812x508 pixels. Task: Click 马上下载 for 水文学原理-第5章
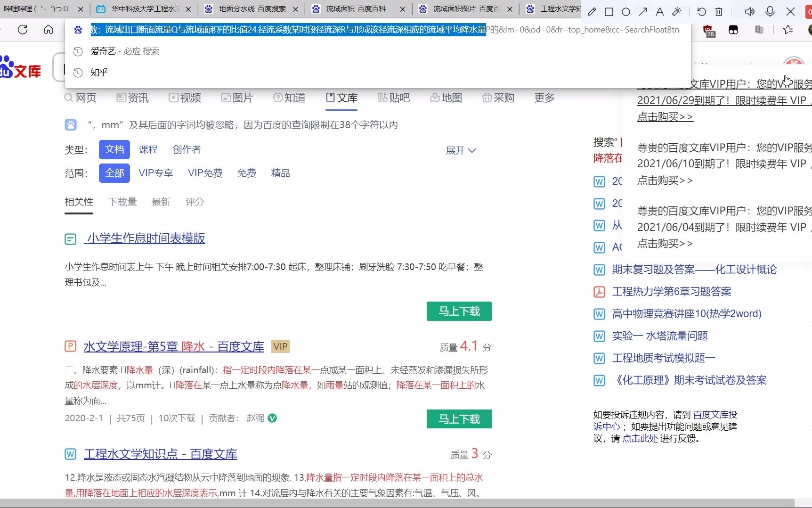(x=459, y=419)
